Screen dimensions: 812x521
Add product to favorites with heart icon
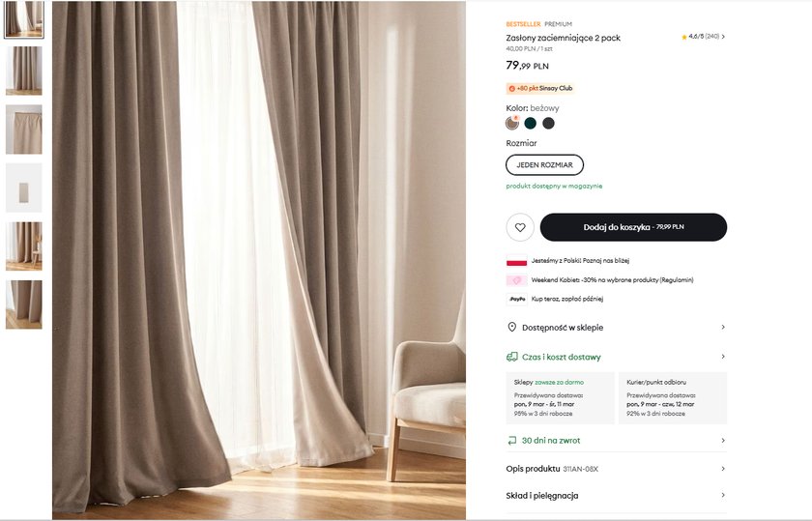tap(520, 227)
